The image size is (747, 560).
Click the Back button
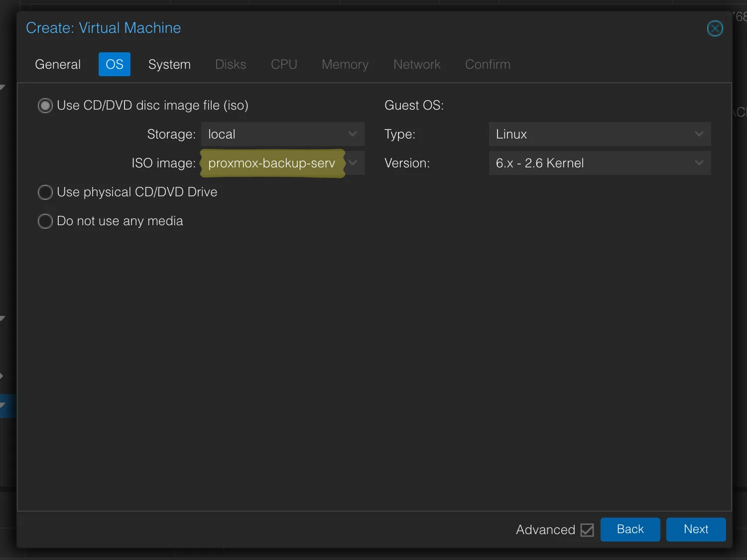click(x=630, y=529)
